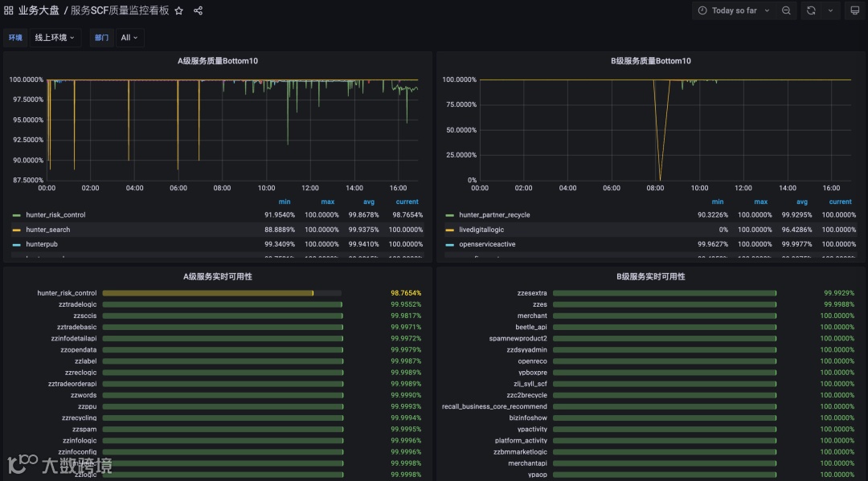Select the recall_business_core_recommend label
Image resolution: width=868 pixels, height=481 pixels.
pyautogui.click(x=494, y=406)
